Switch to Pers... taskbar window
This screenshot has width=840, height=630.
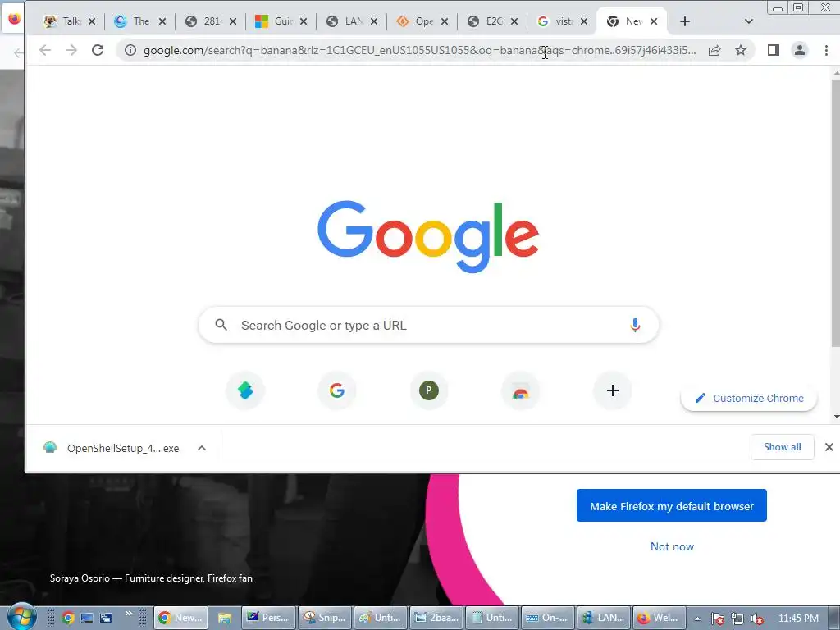[268, 618]
